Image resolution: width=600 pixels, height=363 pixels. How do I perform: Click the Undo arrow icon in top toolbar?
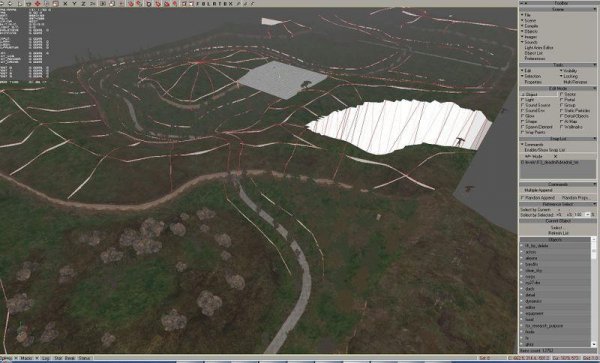tap(3, 3)
